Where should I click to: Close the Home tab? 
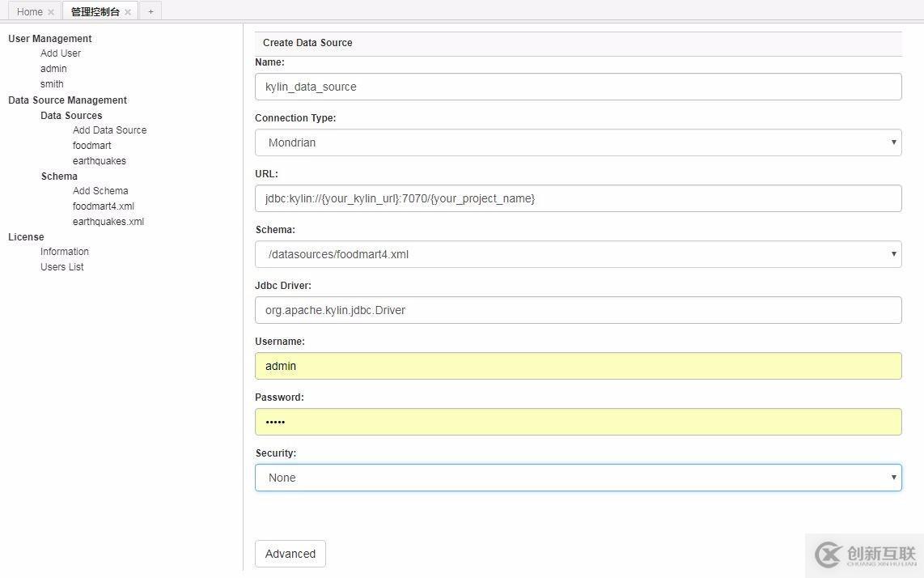point(51,12)
